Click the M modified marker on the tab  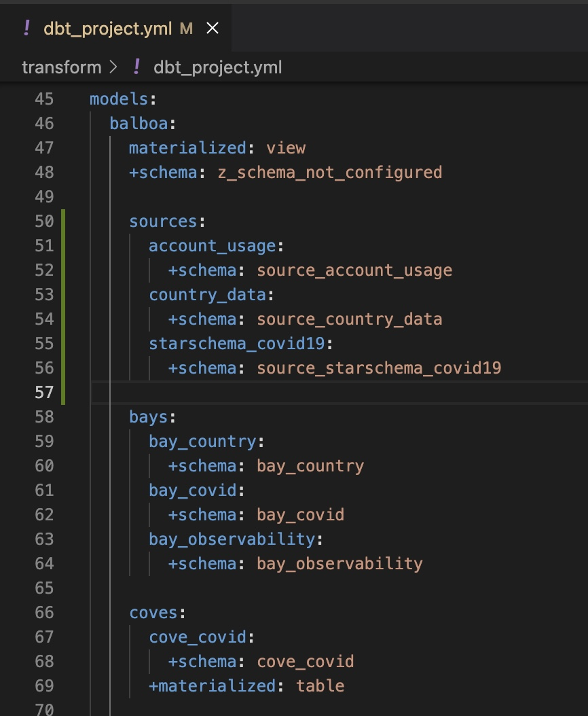coord(186,29)
